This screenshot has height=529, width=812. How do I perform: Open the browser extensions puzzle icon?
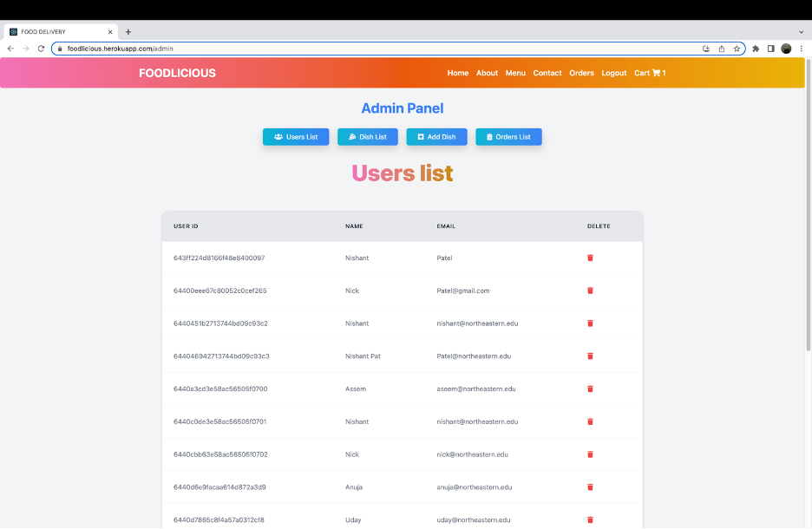[x=754, y=49]
